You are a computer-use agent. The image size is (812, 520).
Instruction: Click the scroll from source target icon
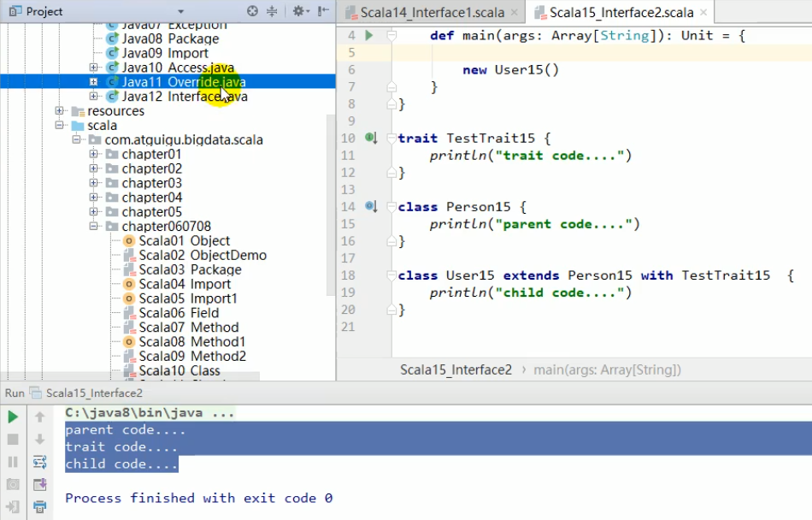252,11
